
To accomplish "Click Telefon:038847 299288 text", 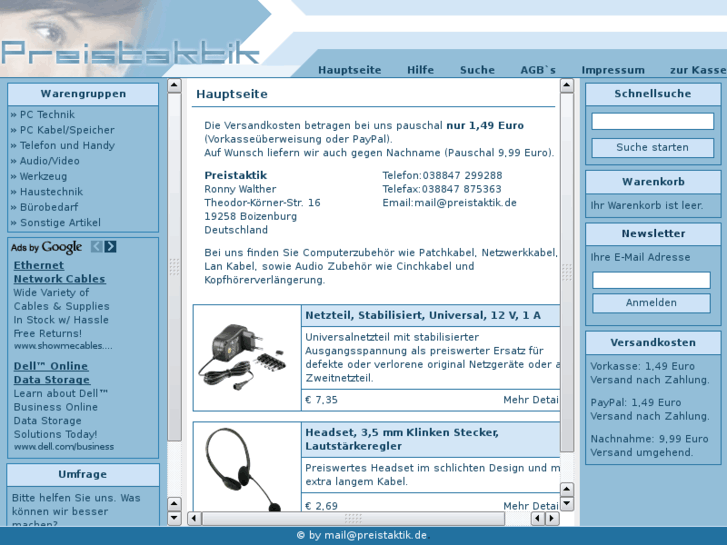I will click(x=442, y=175).
